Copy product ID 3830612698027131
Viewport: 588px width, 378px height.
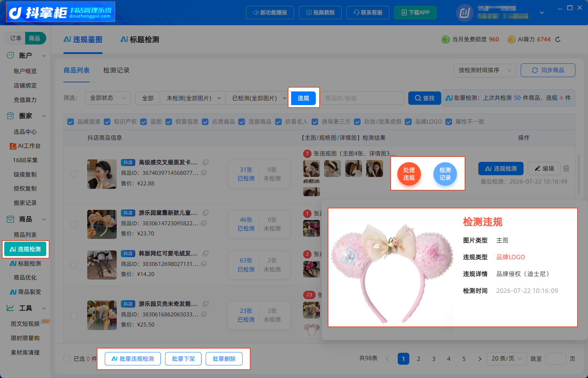[x=204, y=264]
